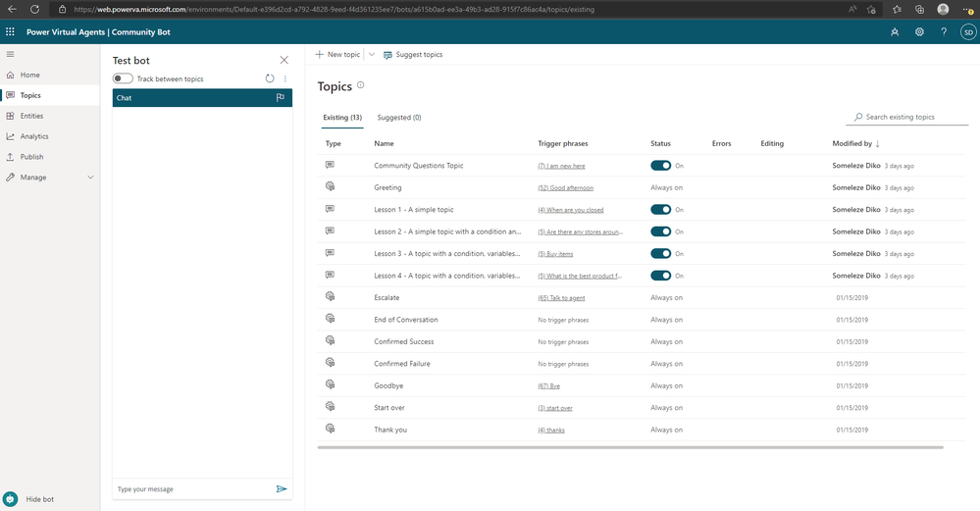The height and width of the screenshot is (511, 980).
Task: Open the Goodbye topic
Action: (388, 385)
